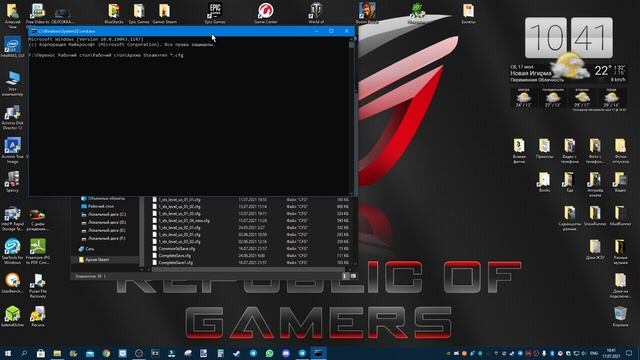Open the MudRunner desktop folder
The image size is (640, 360).
[620, 216]
